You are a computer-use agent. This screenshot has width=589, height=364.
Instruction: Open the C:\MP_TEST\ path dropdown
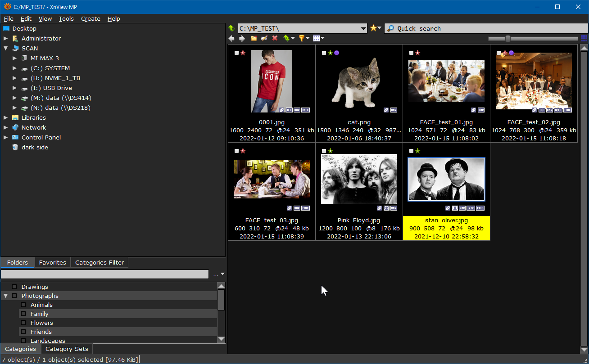[364, 28]
